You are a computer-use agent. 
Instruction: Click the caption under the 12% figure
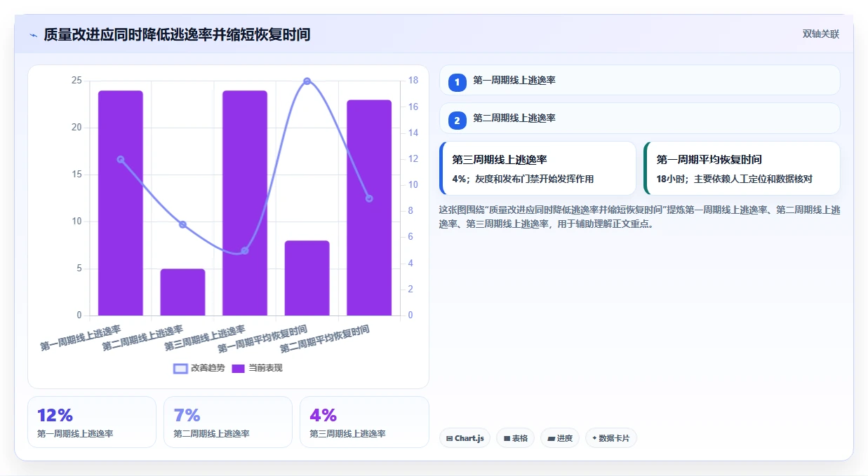click(x=75, y=434)
